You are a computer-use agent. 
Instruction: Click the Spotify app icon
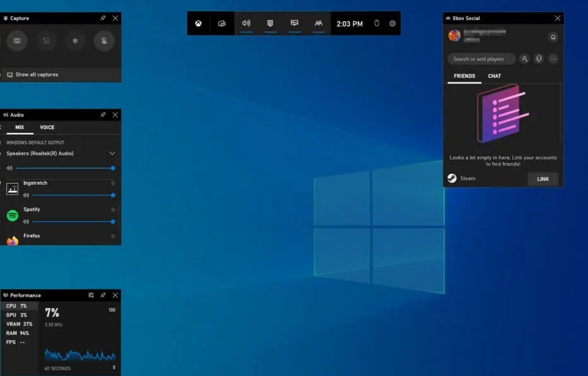coord(13,215)
